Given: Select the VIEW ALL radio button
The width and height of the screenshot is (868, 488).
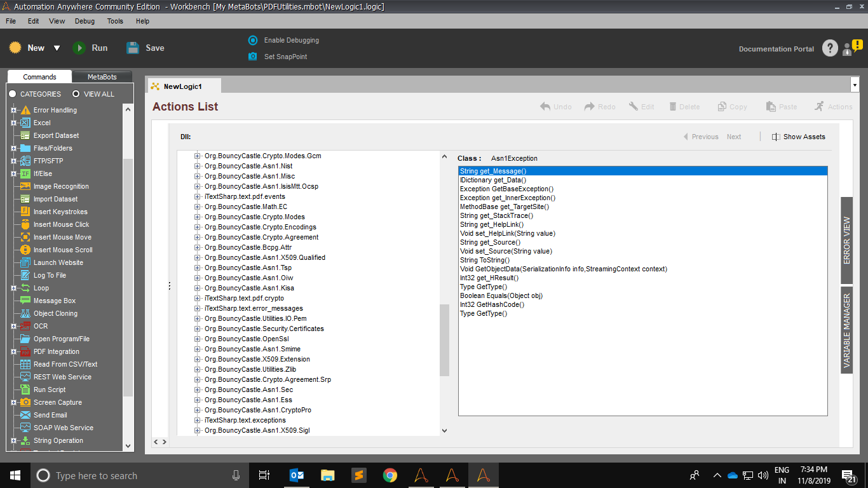Looking at the screenshot, I should pos(76,94).
